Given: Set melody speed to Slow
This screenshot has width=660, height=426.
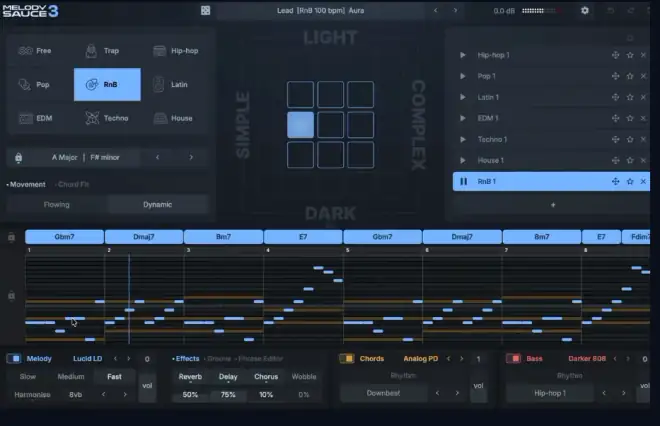Looking at the screenshot, I should pyautogui.click(x=28, y=377).
